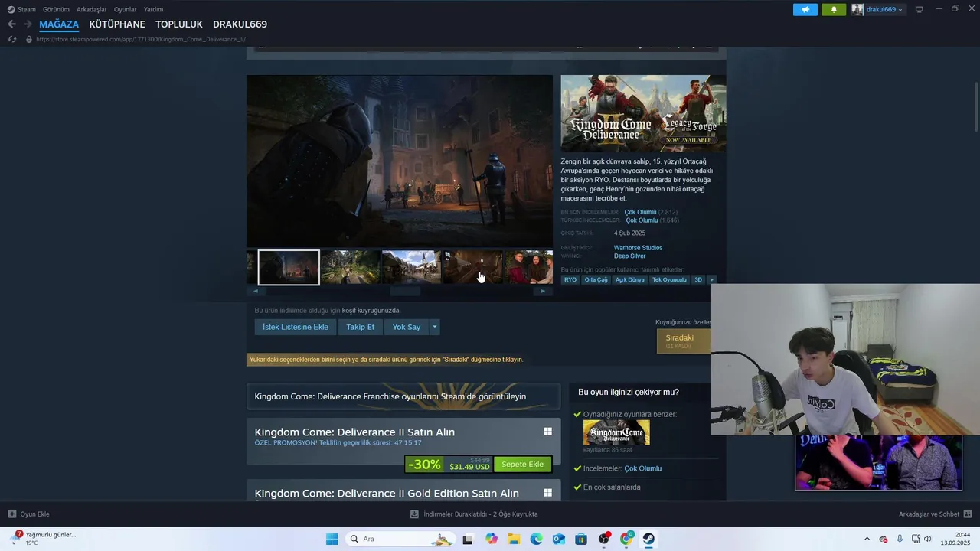The image size is (980, 551).
Task: Open the green notifications bell
Action: click(x=833, y=9)
